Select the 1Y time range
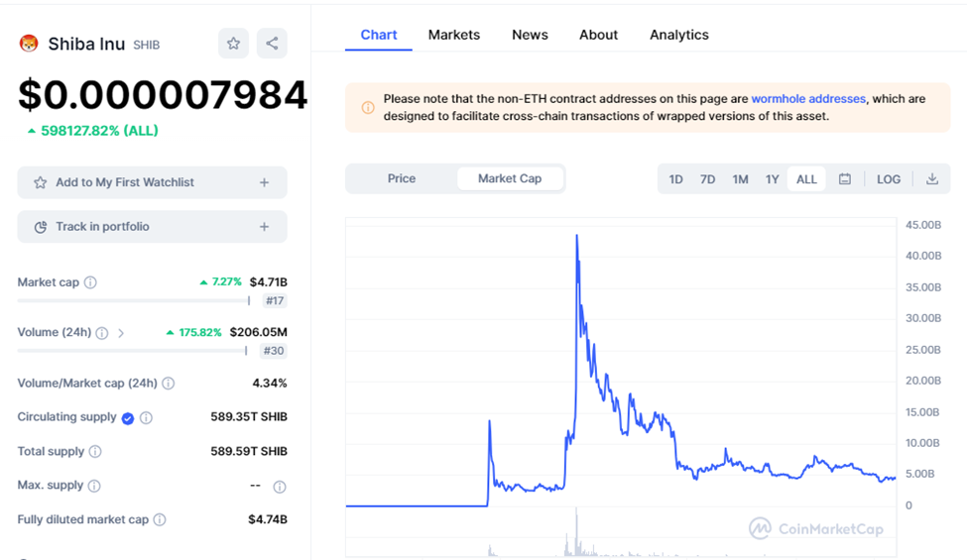 tap(772, 179)
